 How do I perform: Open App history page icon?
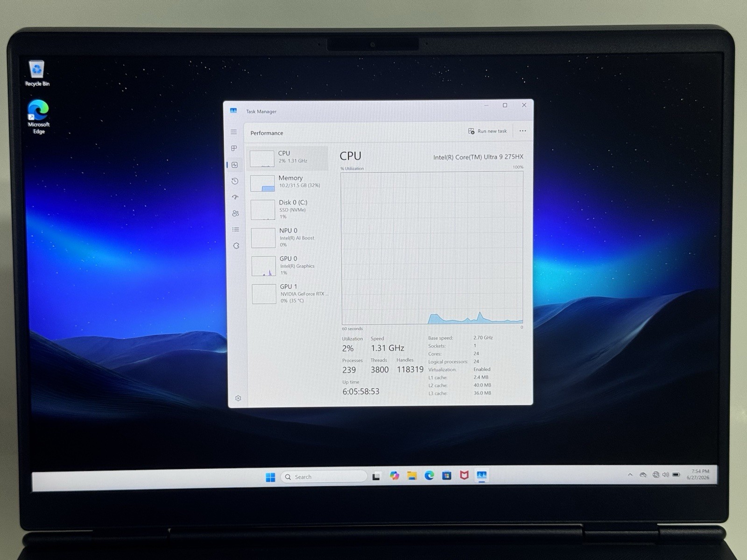[x=235, y=181]
